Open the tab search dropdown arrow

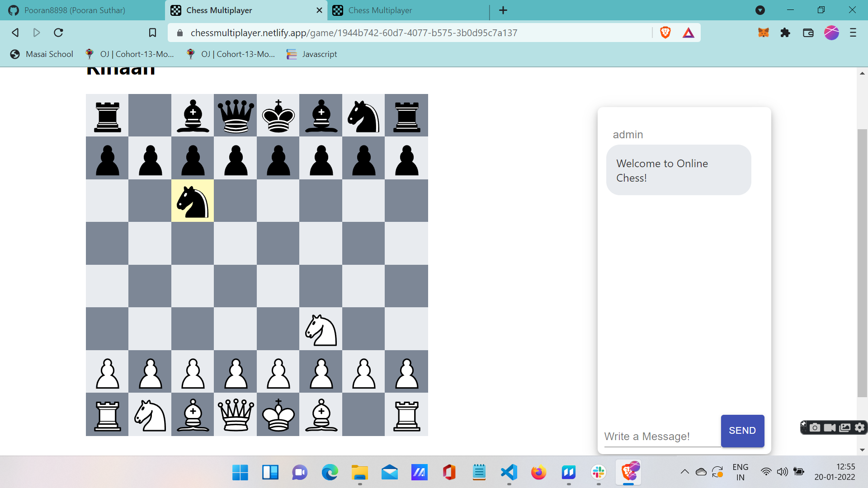tap(760, 10)
